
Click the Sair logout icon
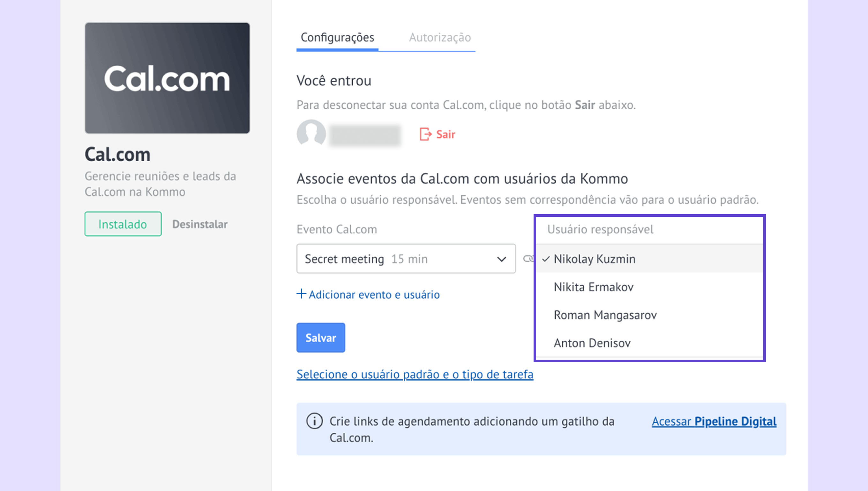425,134
